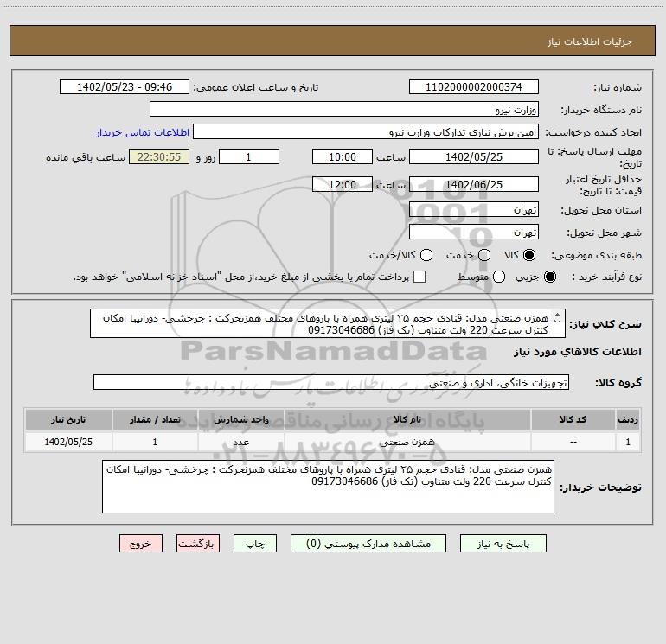Click the شرح کلی نیاز description box
The width and height of the screenshot is (666, 644).
(328, 323)
